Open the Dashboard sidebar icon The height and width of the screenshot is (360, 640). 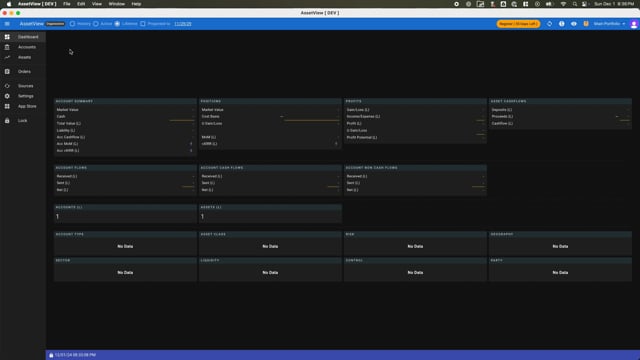[7, 37]
